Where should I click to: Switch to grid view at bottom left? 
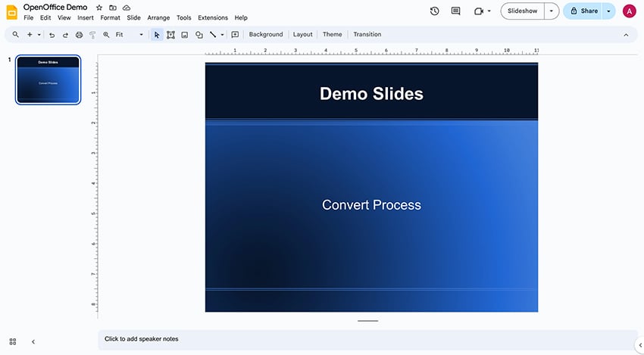pos(13,342)
